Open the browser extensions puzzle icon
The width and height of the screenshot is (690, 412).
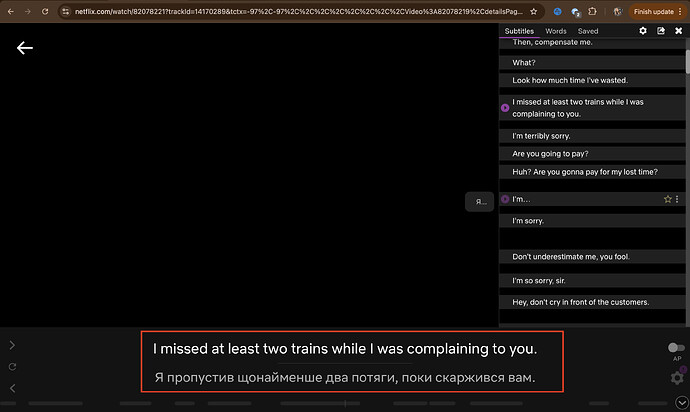592,11
